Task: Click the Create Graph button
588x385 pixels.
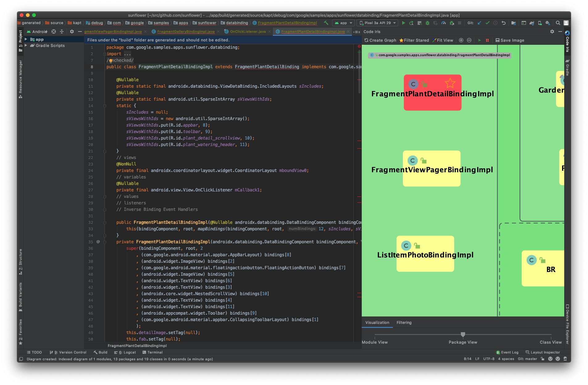Action: (x=380, y=40)
